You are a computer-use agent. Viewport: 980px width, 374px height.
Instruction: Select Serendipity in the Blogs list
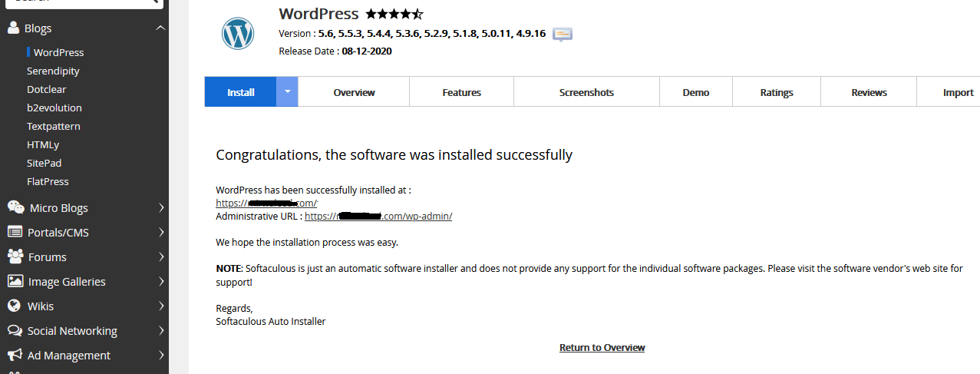coord(53,71)
